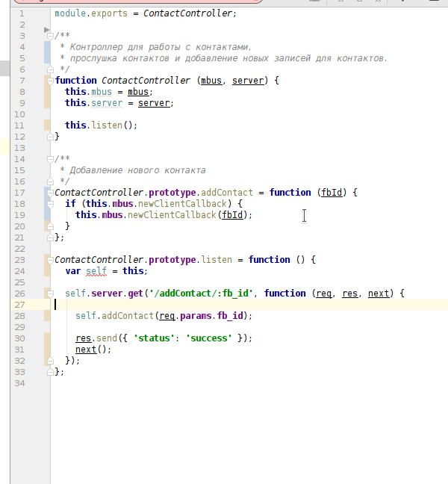
Task: Click the fold-end marker at line 20
Action: click(x=50, y=226)
